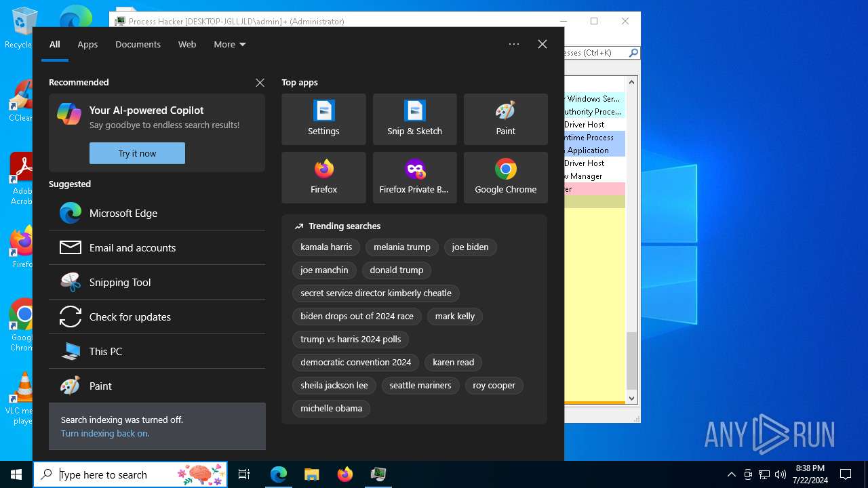Search trending mark kelly
The width and height of the screenshot is (868, 488).
455,317
